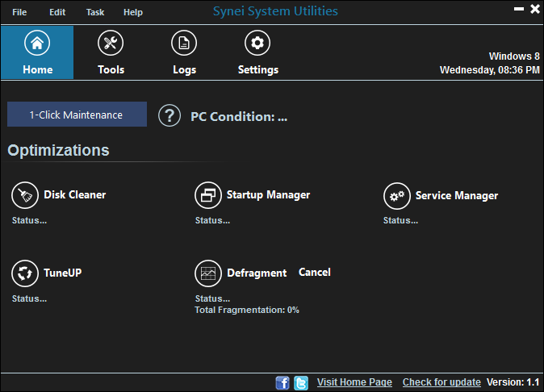Screen dimensions: 544x392
Task: Open the Facebook page icon
Action: [x=282, y=383]
